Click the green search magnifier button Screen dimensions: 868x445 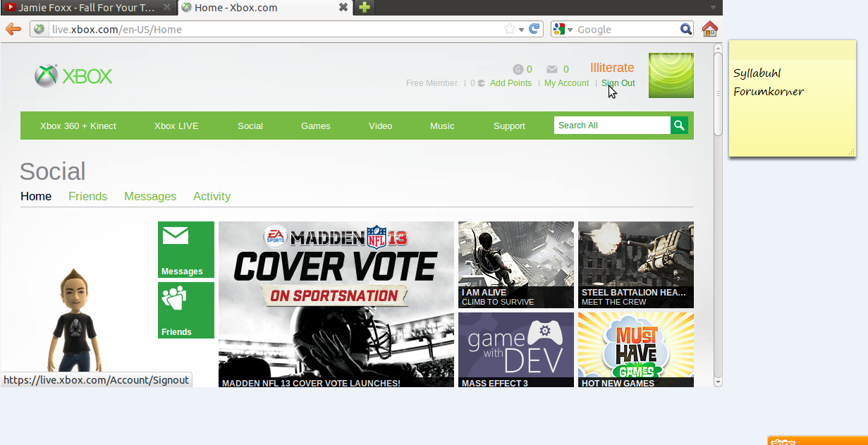[x=679, y=126]
